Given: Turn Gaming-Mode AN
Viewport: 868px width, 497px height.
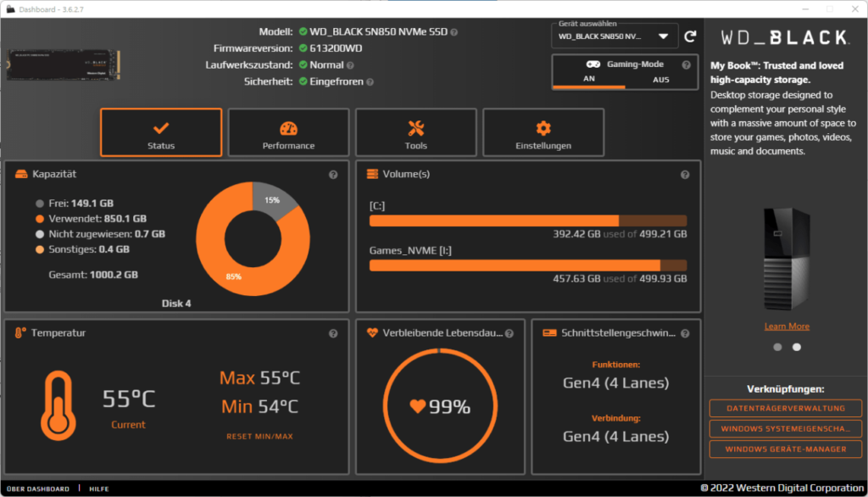Looking at the screenshot, I should (x=589, y=79).
